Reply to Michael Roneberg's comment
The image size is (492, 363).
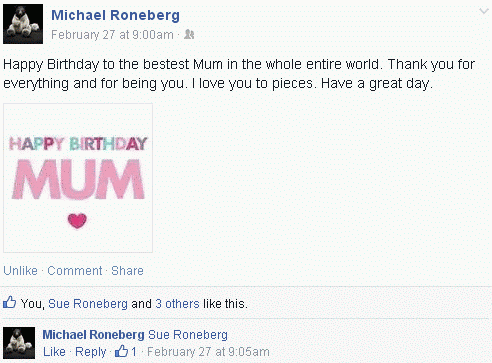click(x=90, y=352)
